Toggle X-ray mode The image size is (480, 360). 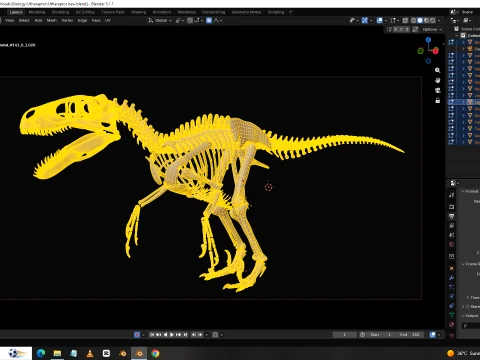point(405,20)
